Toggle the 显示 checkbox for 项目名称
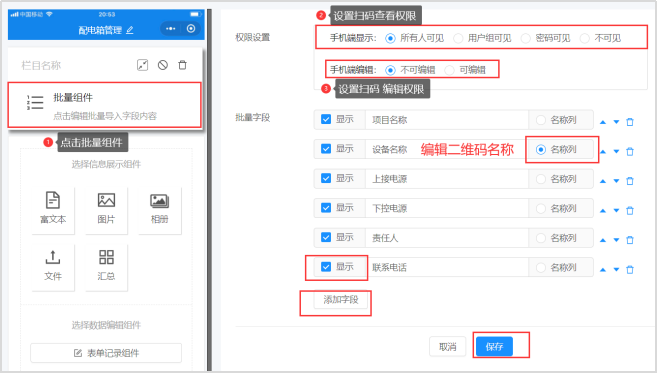This screenshot has width=657, height=373. coord(326,119)
